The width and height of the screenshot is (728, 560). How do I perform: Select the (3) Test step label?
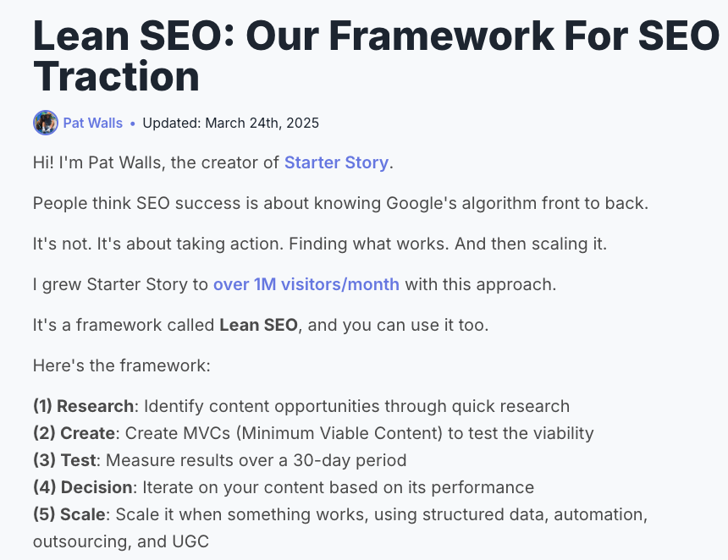point(64,460)
